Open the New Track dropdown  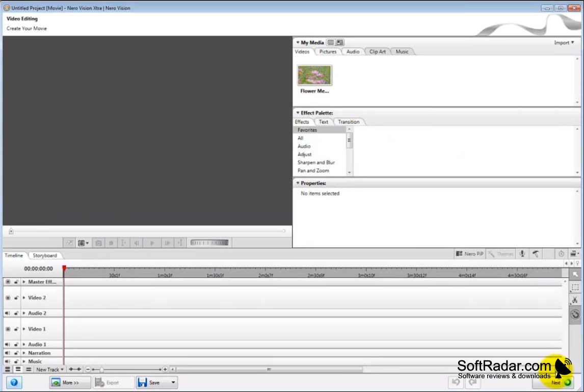click(x=49, y=369)
